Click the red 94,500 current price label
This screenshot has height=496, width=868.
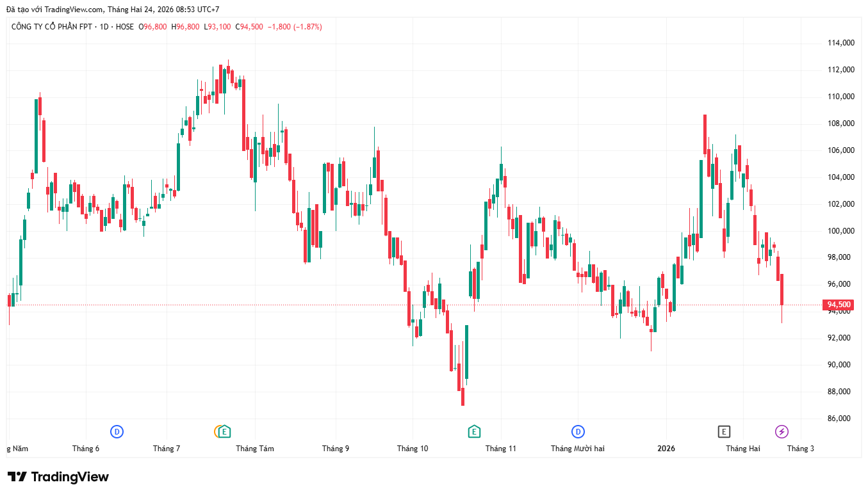[839, 305]
